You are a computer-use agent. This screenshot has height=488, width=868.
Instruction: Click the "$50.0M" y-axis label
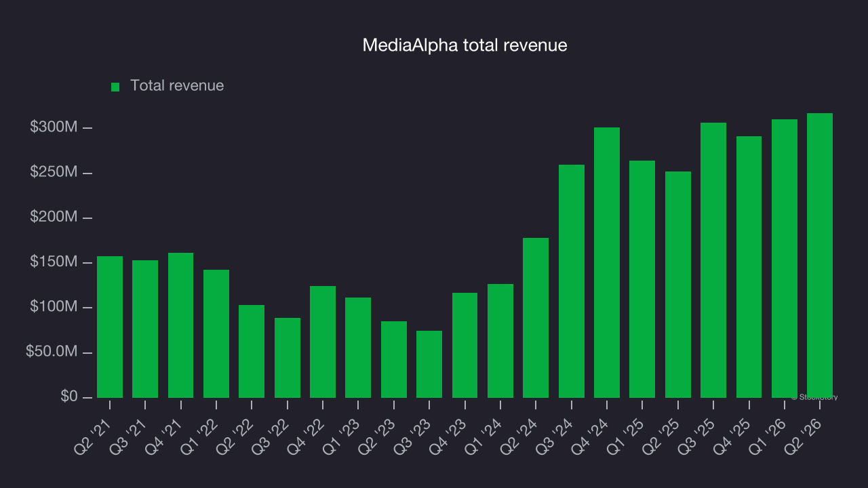52,352
